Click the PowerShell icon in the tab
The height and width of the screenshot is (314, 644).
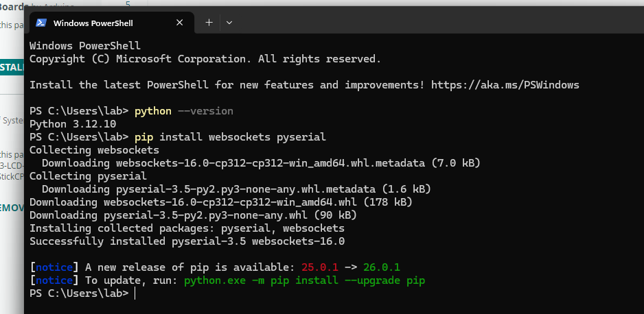41,23
